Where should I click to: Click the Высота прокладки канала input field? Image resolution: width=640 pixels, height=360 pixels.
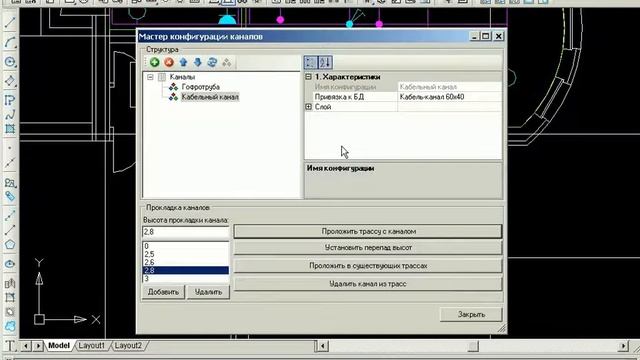[186, 232]
